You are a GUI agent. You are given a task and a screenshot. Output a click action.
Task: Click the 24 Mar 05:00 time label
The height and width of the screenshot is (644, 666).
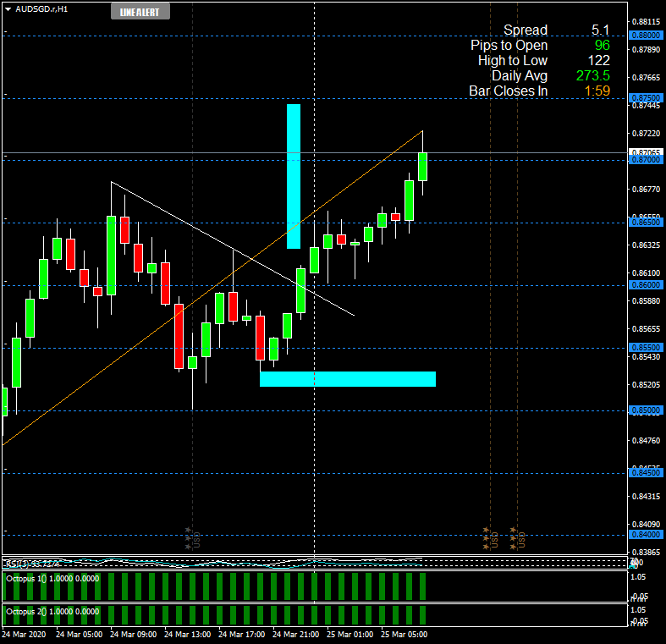tap(79, 634)
